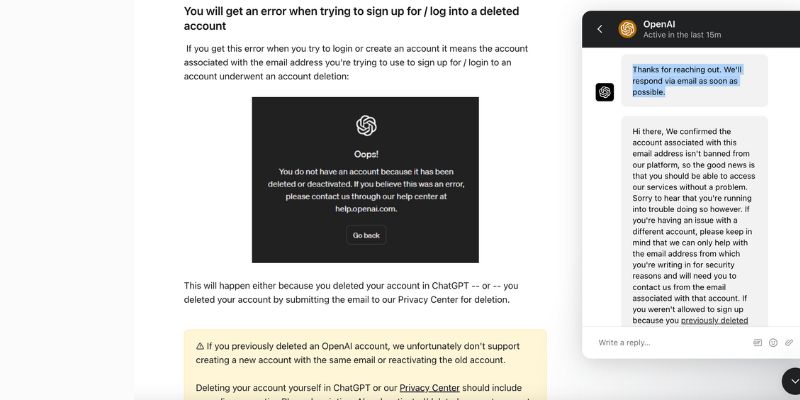Click the Go back button in error image
Screen dimensions: 800x400
click(x=366, y=235)
